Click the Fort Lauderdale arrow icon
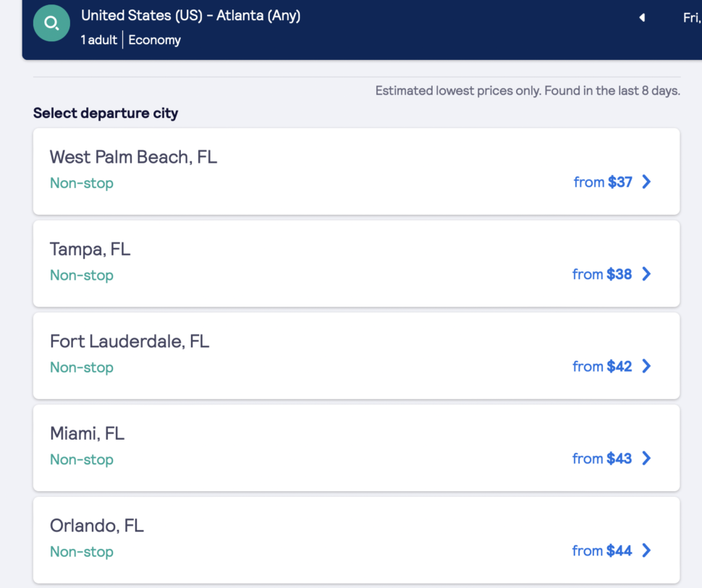Image resolution: width=702 pixels, height=588 pixels. click(x=646, y=366)
